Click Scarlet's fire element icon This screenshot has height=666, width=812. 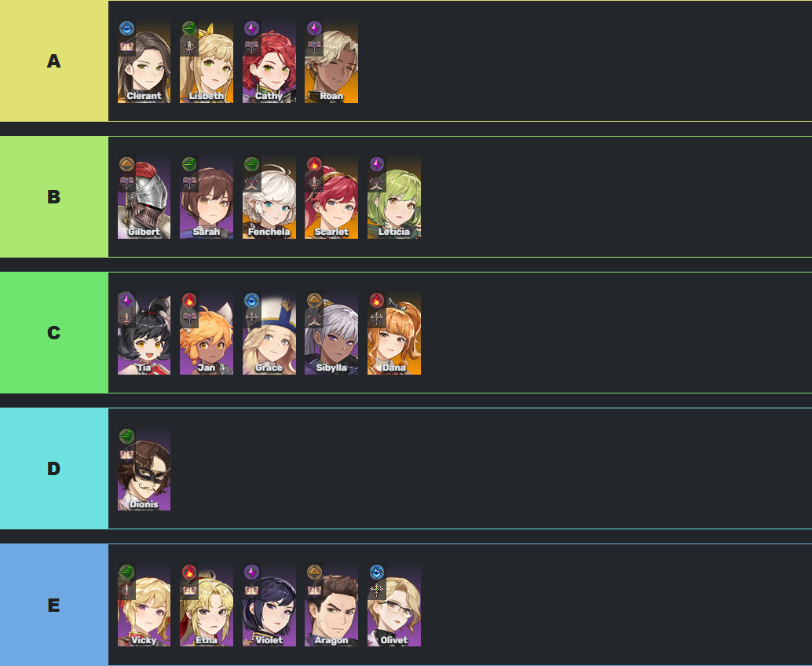click(314, 164)
